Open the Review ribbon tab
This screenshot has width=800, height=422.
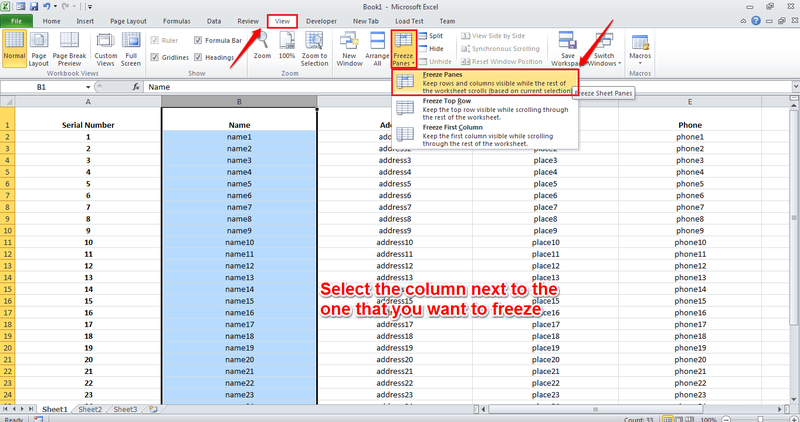pos(248,21)
